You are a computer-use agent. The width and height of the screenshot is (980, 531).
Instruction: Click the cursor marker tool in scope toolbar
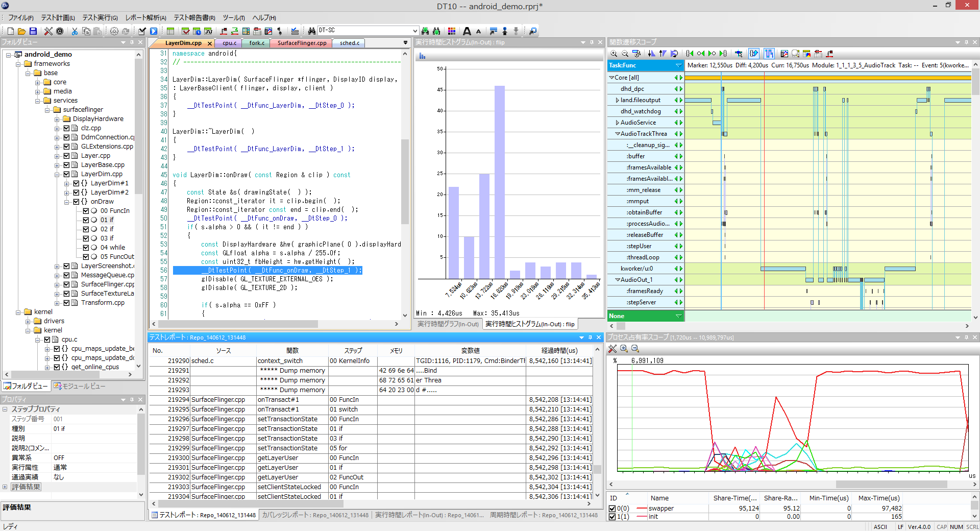pos(739,53)
